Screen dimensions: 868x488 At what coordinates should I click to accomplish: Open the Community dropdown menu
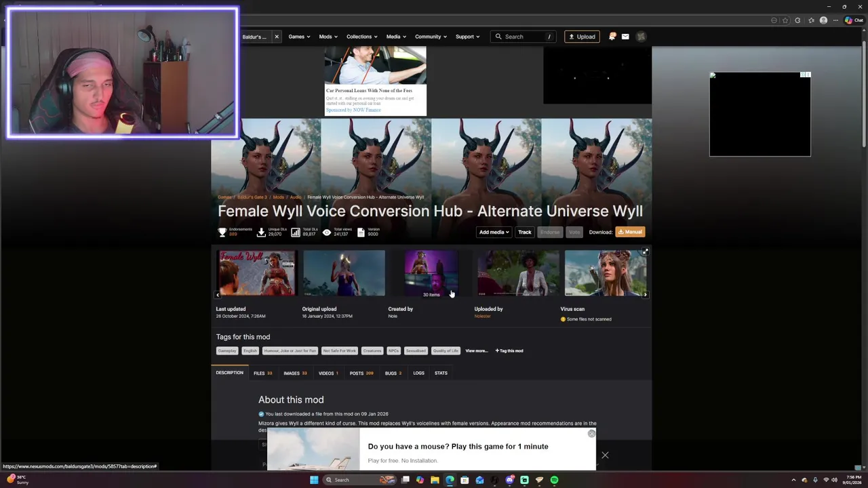click(x=431, y=37)
